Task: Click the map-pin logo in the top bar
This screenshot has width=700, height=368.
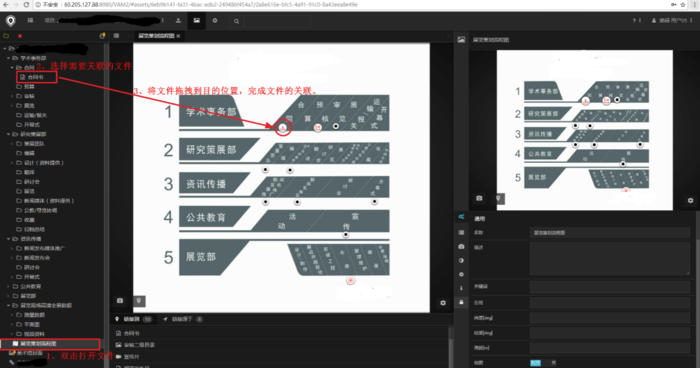Action: 10,21
